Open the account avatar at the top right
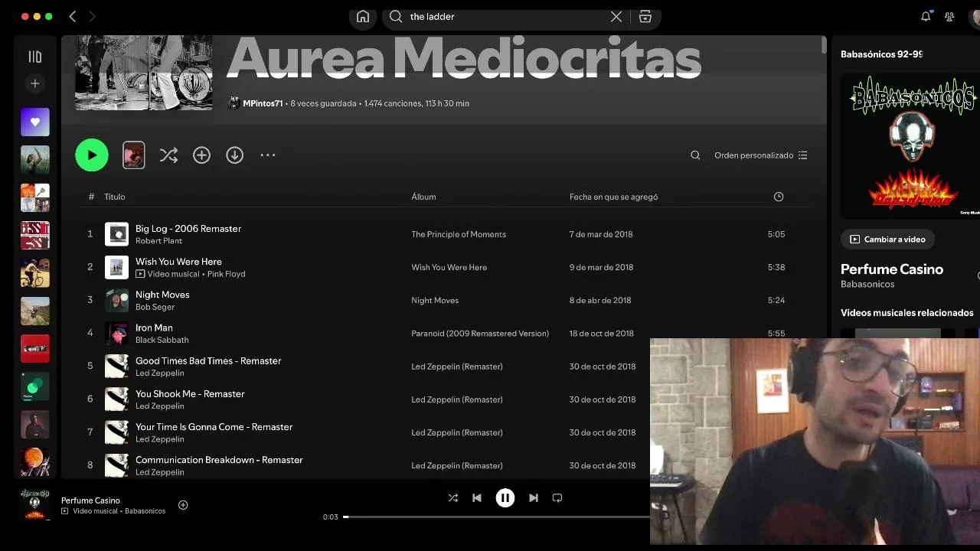The height and width of the screenshot is (551, 980). (975, 16)
